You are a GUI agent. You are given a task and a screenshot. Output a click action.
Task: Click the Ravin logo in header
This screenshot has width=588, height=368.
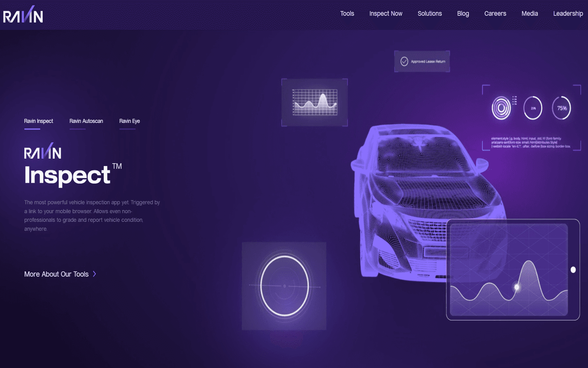pos(23,15)
